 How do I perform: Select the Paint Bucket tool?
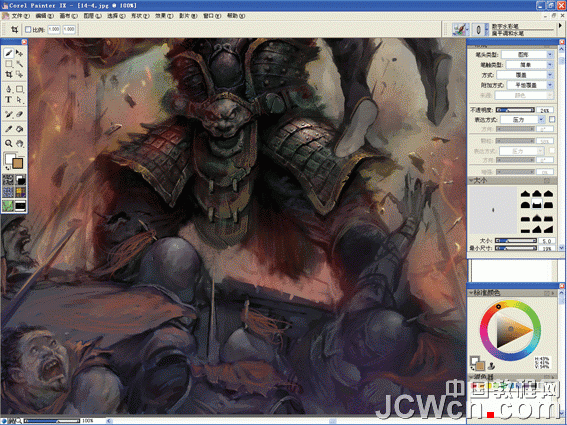[20, 129]
